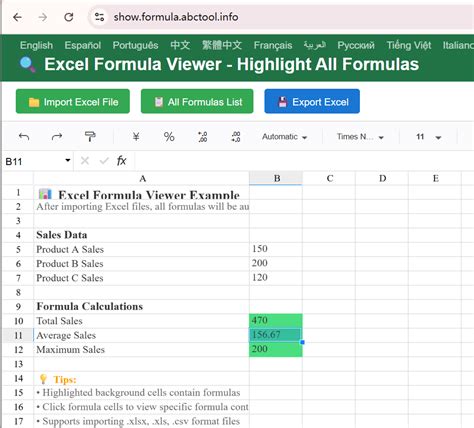This screenshot has width=474, height=428.
Task: Switch language to 中文
Action: [x=180, y=45]
